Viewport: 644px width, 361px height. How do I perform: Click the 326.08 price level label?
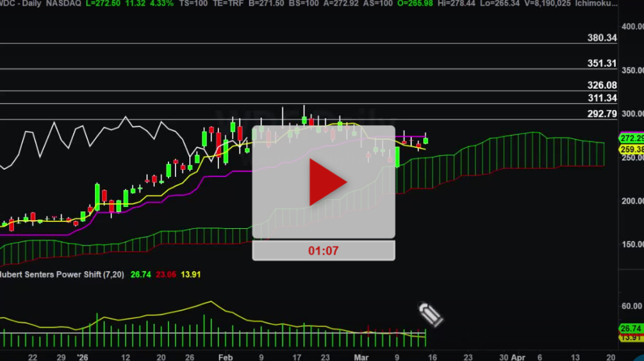(x=602, y=85)
